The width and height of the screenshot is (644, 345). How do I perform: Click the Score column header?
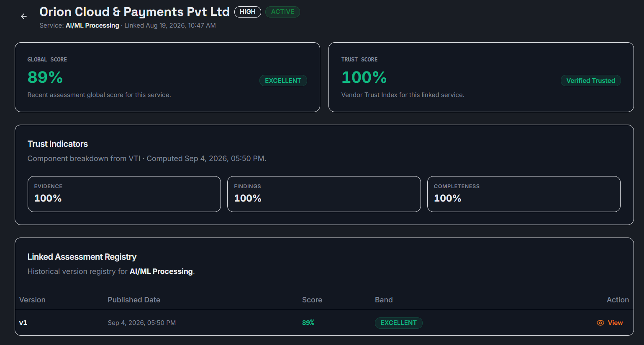click(312, 300)
